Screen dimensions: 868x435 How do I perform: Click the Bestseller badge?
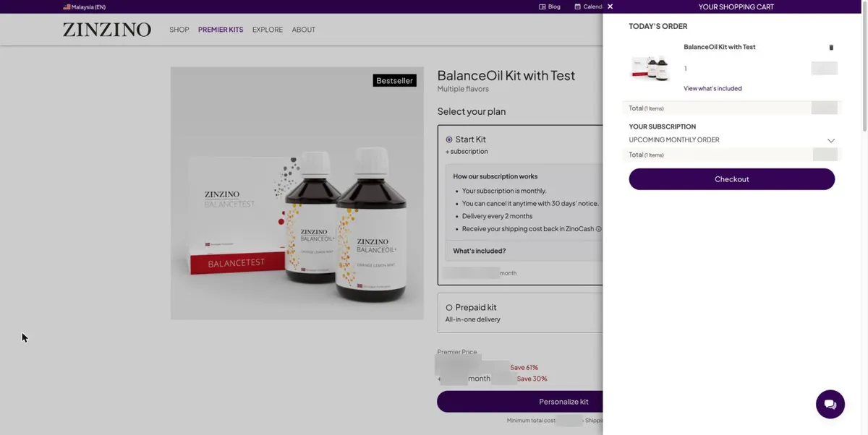(395, 80)
